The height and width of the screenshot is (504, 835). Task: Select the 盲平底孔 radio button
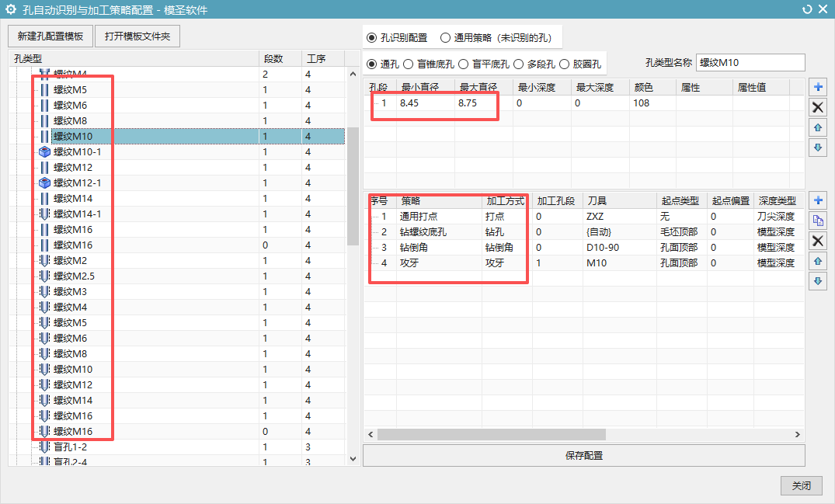pos(463,64)
